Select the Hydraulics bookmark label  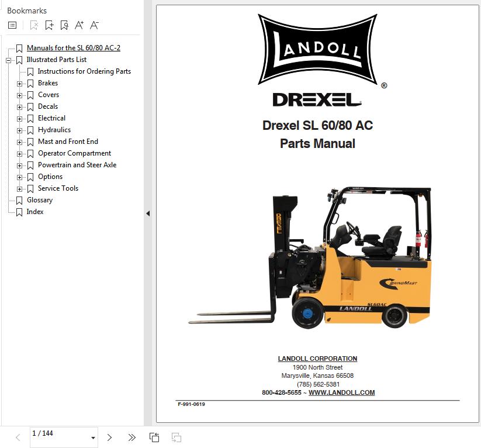[54, 130]
